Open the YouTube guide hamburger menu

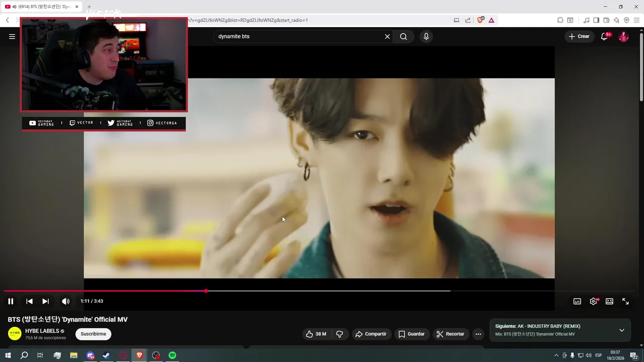12,36
